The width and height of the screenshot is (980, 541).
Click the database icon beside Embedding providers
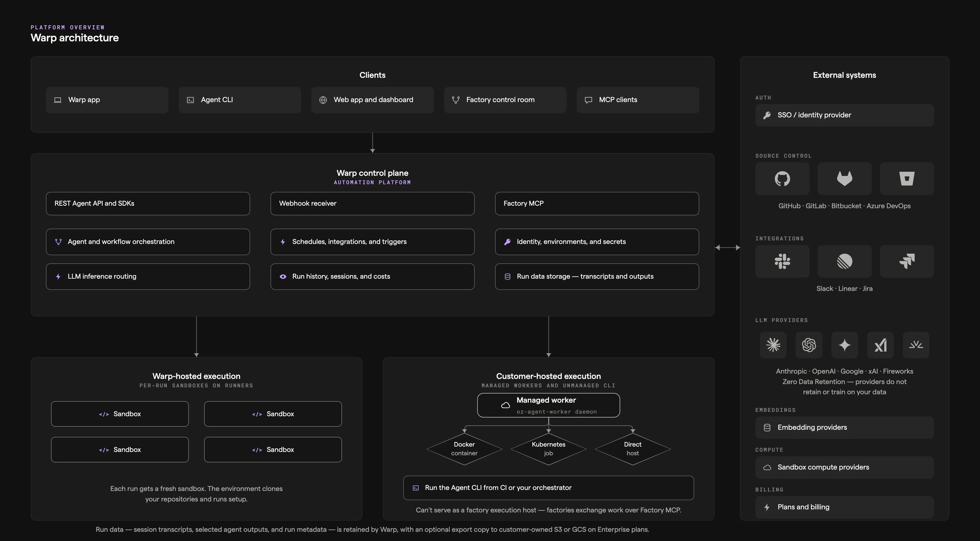767,428
